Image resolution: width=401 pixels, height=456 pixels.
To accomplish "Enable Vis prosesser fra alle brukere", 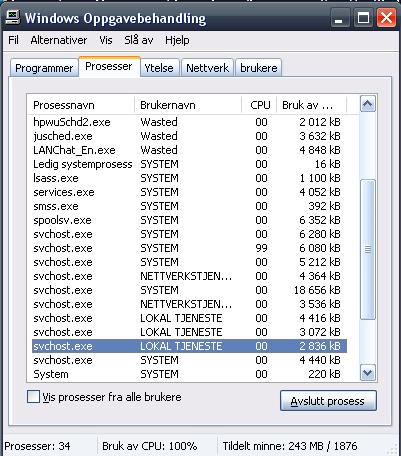I will pos(33,397).
